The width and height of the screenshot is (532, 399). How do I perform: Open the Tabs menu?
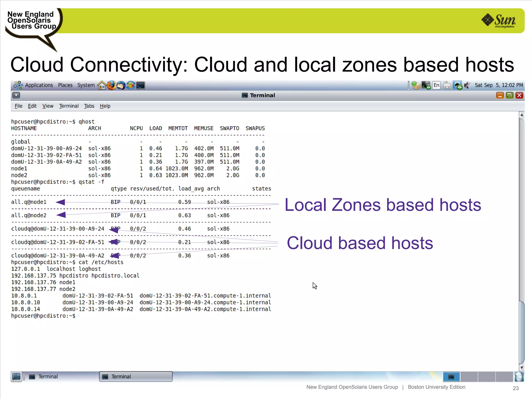click(89, 106)
